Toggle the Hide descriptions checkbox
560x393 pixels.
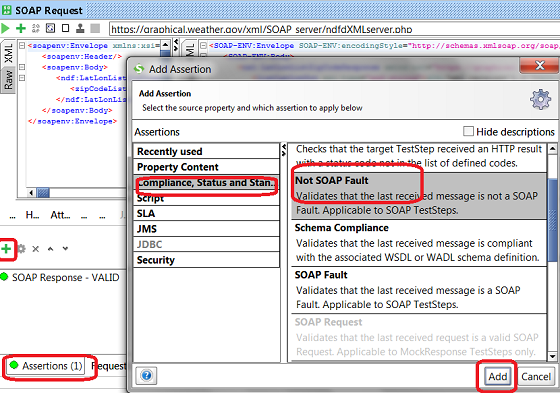tap(468, 131)
